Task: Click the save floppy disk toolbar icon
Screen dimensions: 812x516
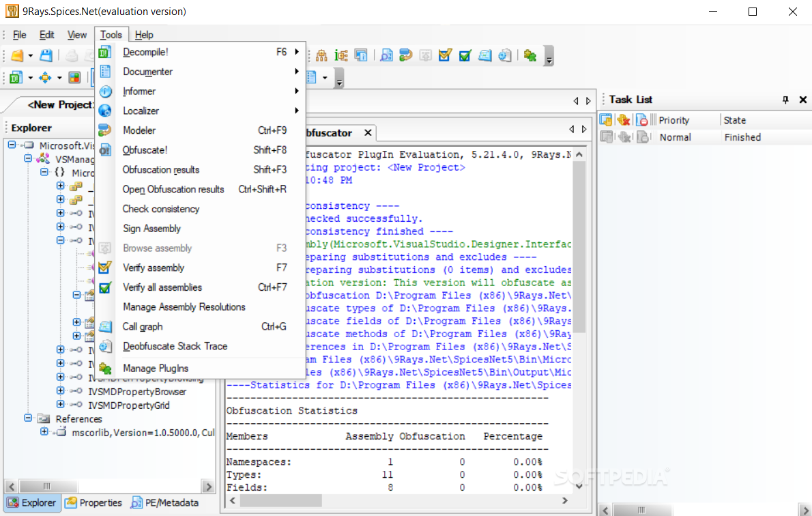Action: click(46, 55)
